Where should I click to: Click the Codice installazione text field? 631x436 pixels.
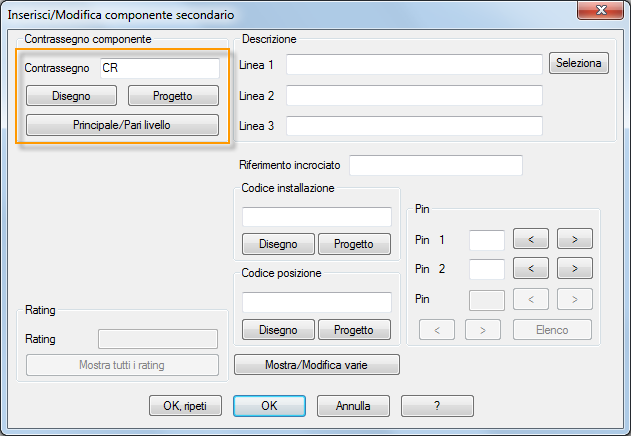point(317,217)
